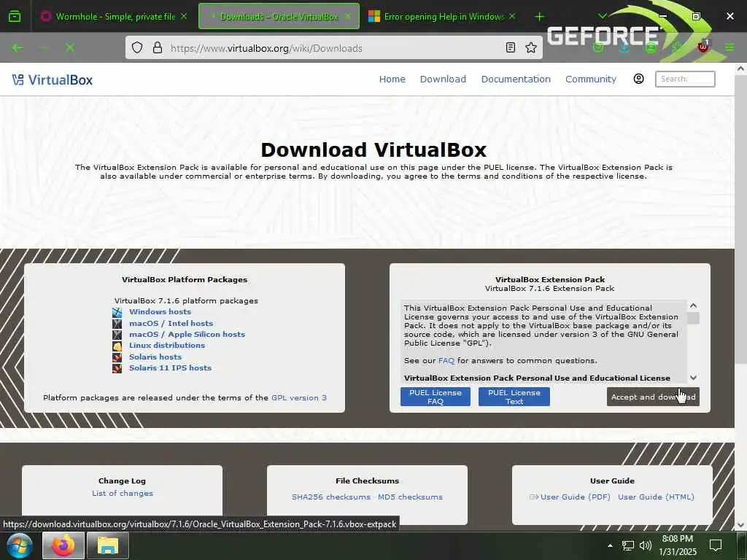Open the user account icon
The height and width of the screenshot is (560, 747).
(x=639, y=79)
